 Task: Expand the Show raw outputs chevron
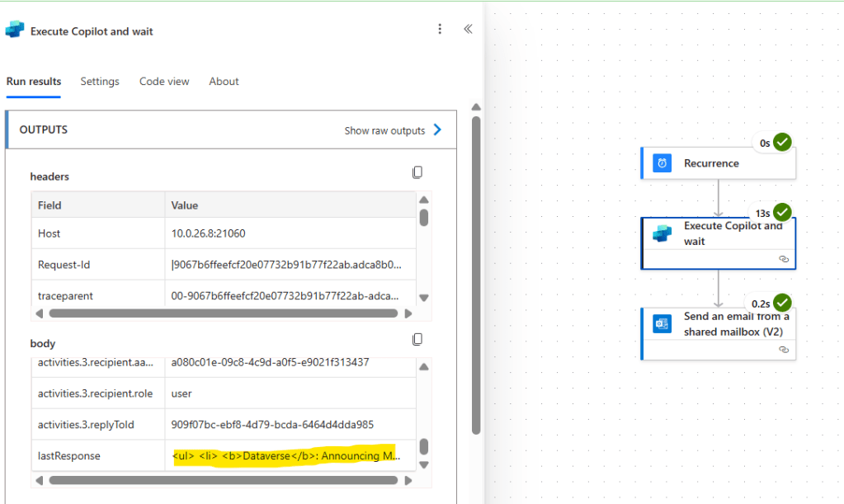(436, 130)
